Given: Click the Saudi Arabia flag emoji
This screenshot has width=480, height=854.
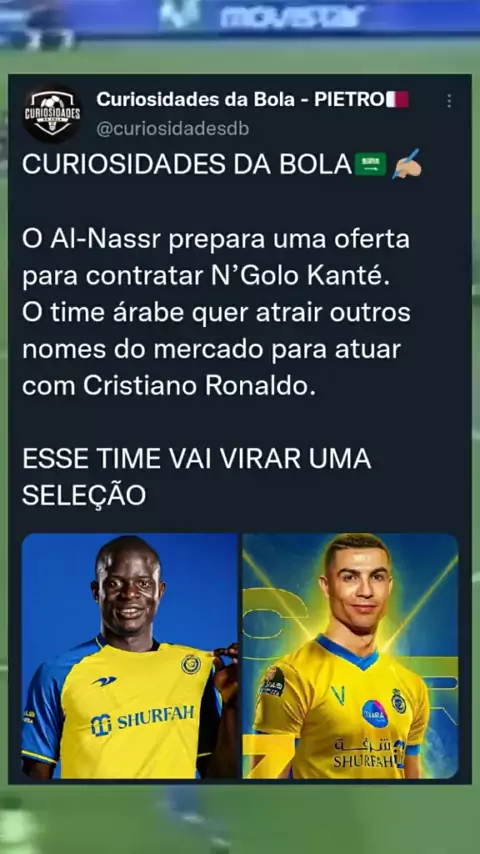Looking at the screenshot, I should 370,164.
